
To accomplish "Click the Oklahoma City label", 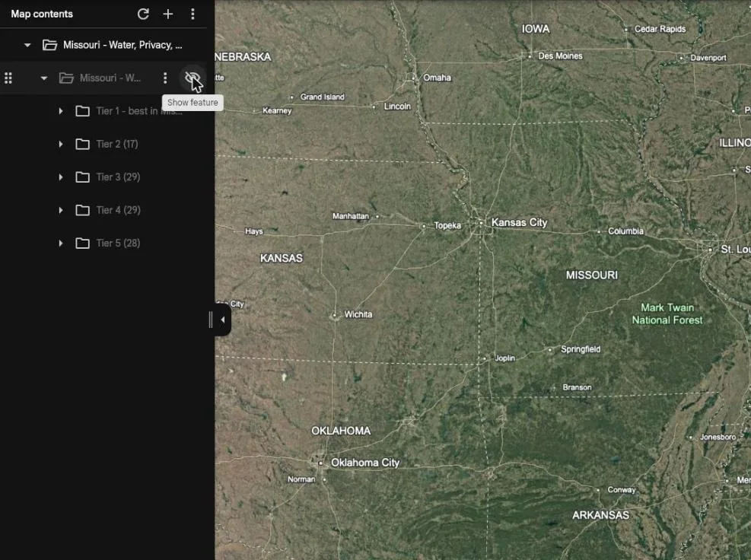I will [365, 463].
